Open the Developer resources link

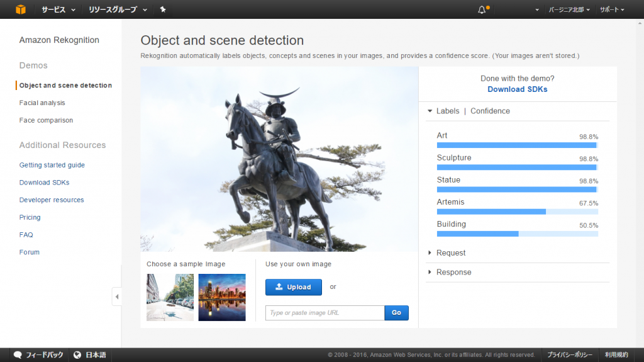click(52, 200)
